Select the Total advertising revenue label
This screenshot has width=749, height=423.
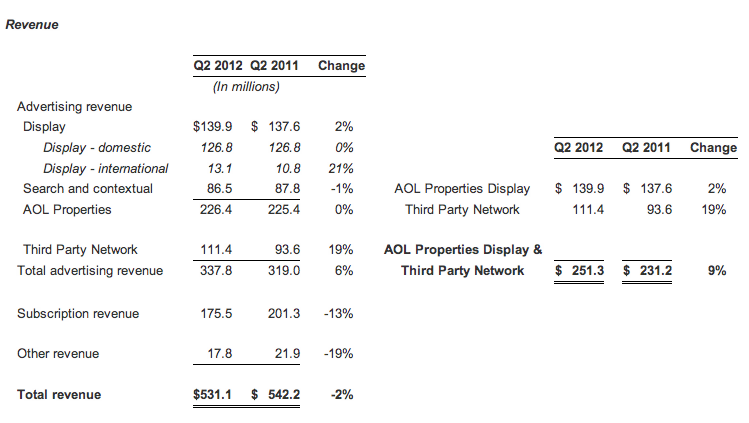88,271
